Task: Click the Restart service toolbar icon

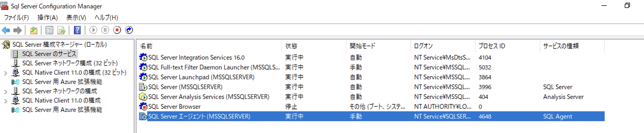Action: point(129,30)
